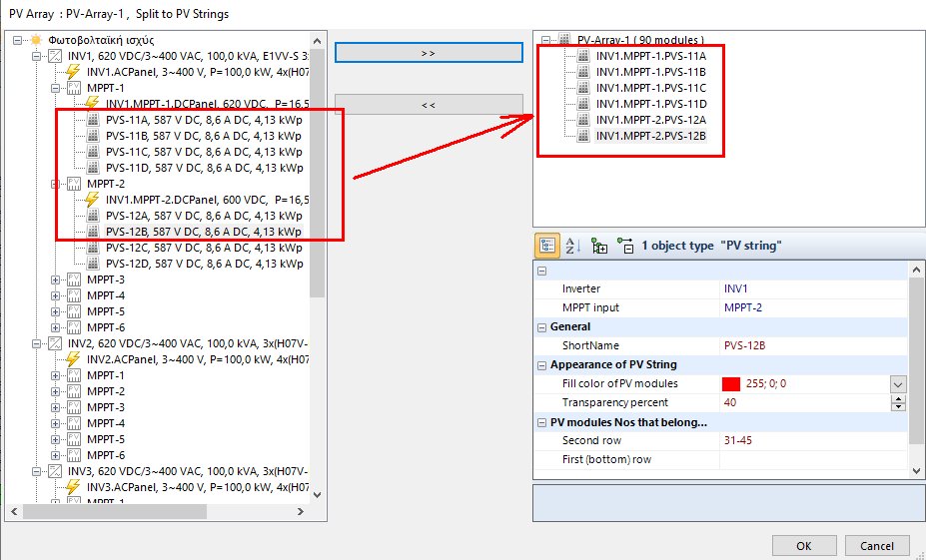Click the lightning icon beside INV1.ACPanel

73,72
